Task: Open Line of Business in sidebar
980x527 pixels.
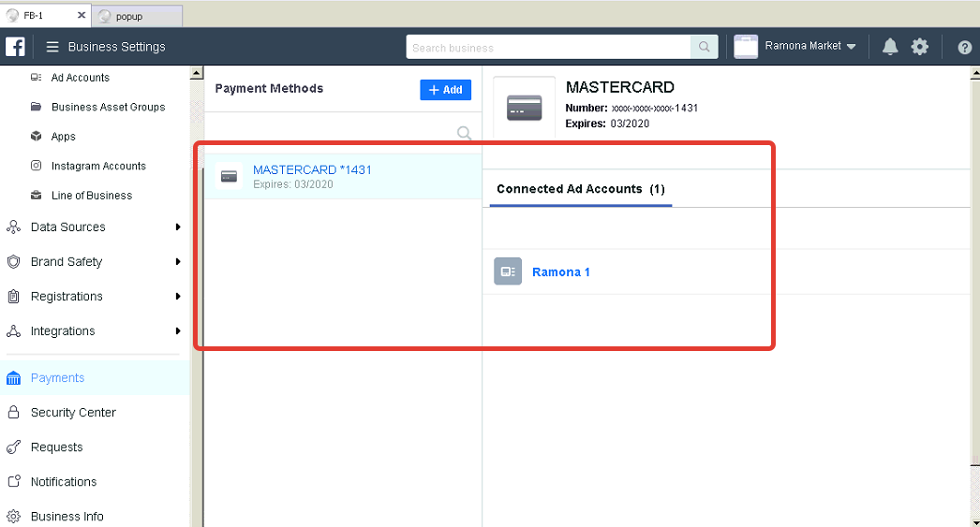Action: click(92, 196)
